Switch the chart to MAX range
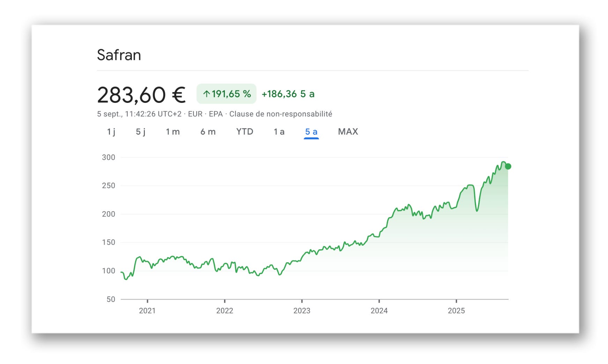Image resolution: width=608 pixels, height=364 pixels. click(348, 132)
